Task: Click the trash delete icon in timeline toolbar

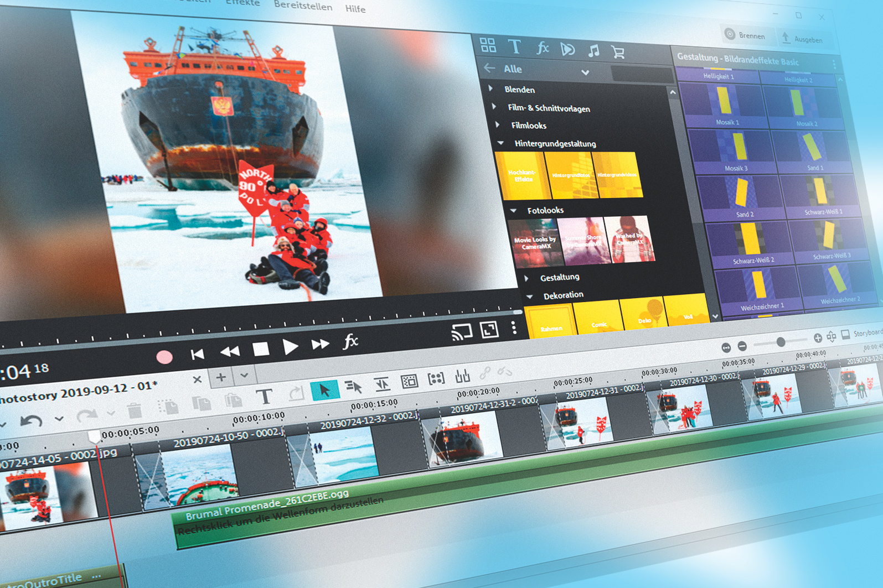Action: (134, 411)
